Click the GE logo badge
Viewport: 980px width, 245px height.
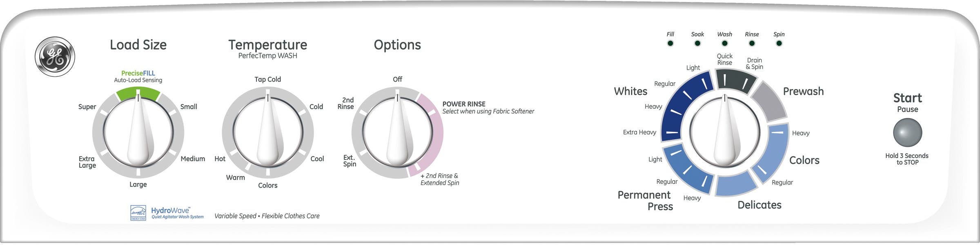[55, 57]
